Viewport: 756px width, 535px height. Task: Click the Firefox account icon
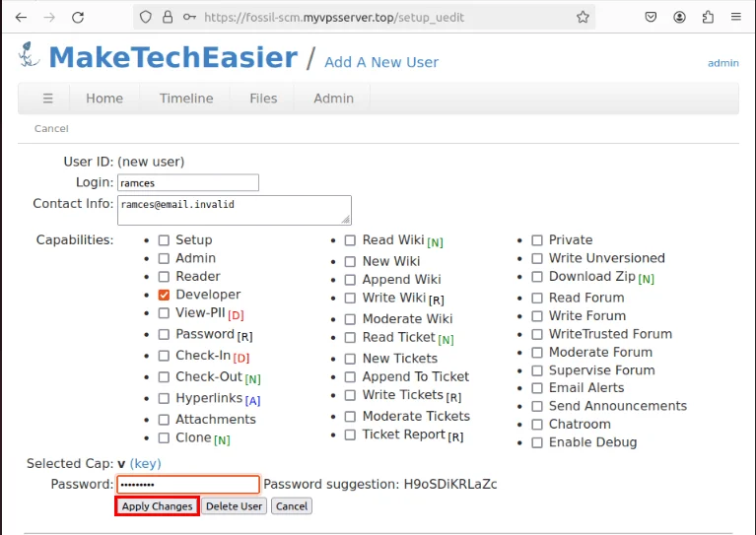(x=680, y=17)
